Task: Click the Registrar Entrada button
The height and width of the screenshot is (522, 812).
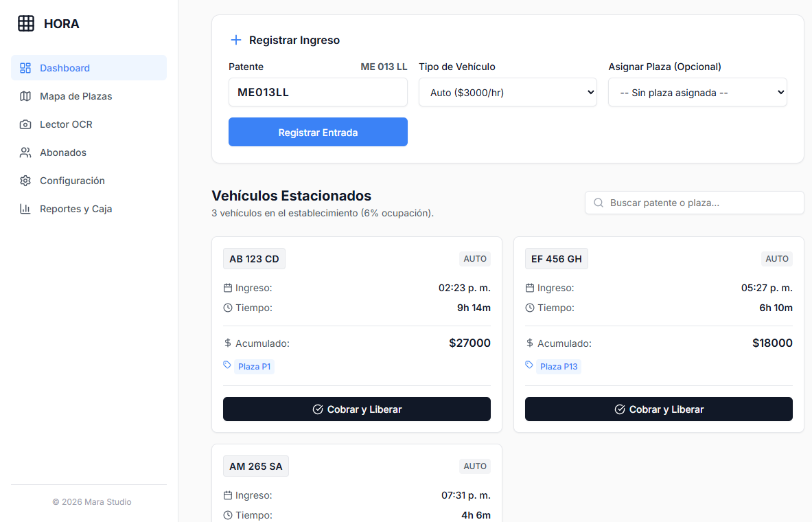Action: 318,132
